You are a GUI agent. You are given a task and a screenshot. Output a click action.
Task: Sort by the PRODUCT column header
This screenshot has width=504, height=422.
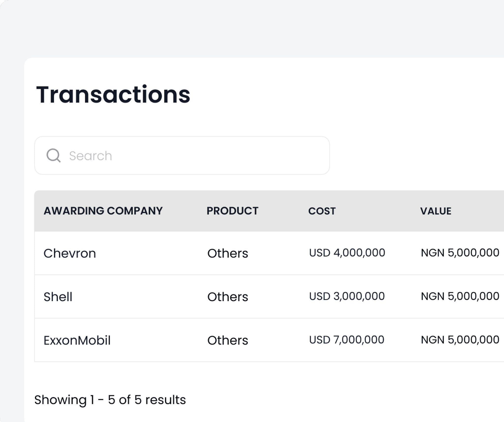tap(232, 211)
